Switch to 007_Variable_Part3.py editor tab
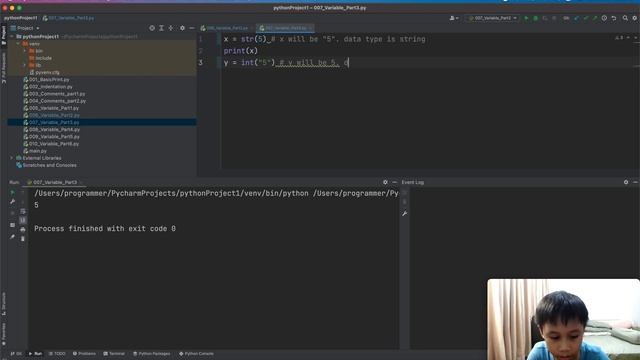 pyautogui.click(x=285, y=28)
